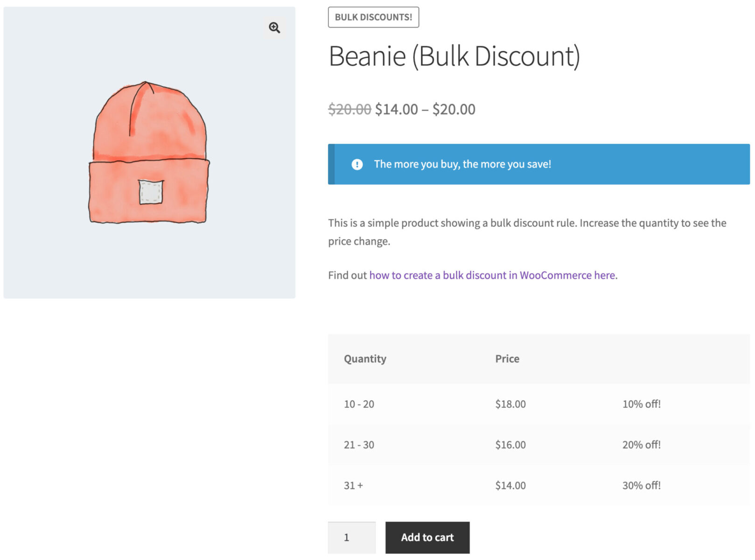This screenshot has width=755, height=560.
Task: Click the info icon in blue notice banner
Action: pyautogui.click(x=357, y=164)
